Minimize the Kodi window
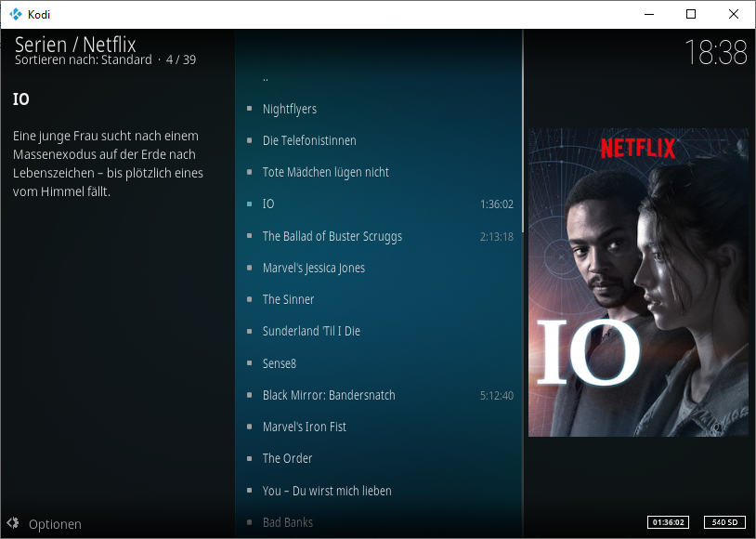The image size is (756, 539). tap(649, 14)
